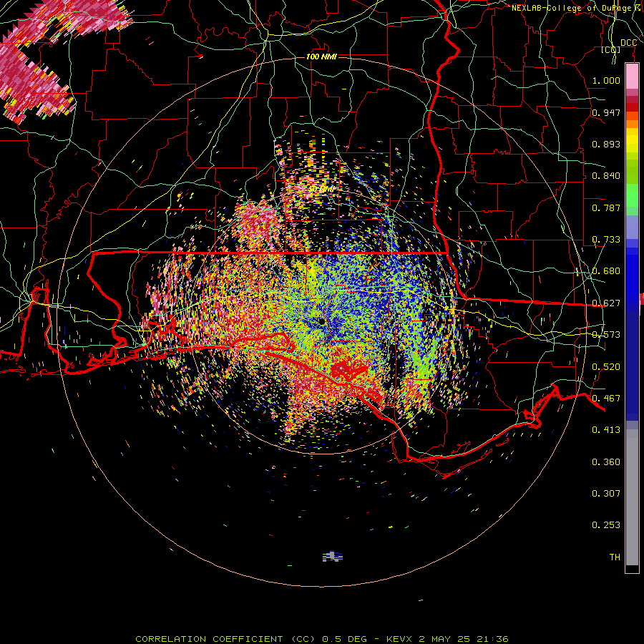The image size is (644, 644).
Task: Click the 0.573 scale label
Action: tap(606, 335)
